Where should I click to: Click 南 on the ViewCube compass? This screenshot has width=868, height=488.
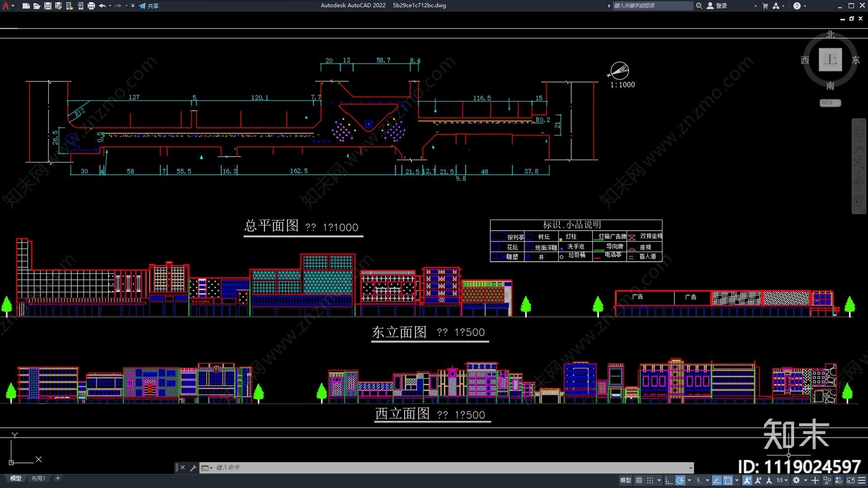coord(830,86)
